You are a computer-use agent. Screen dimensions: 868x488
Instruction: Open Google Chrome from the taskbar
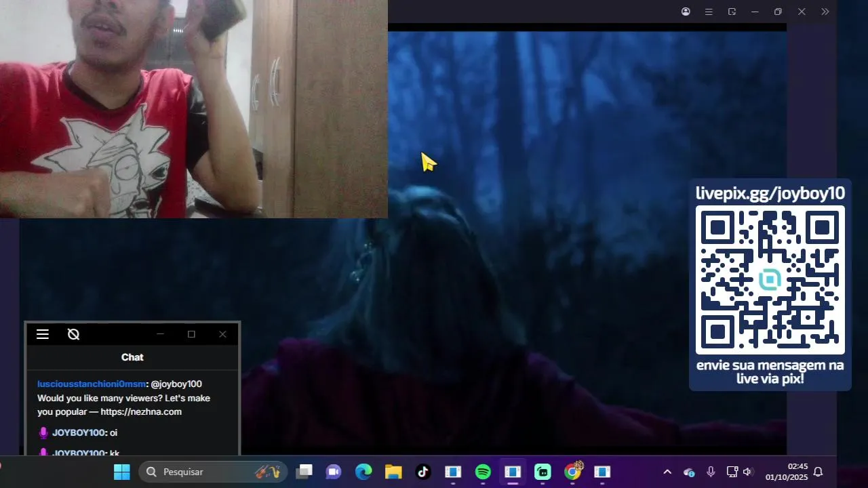573,472
